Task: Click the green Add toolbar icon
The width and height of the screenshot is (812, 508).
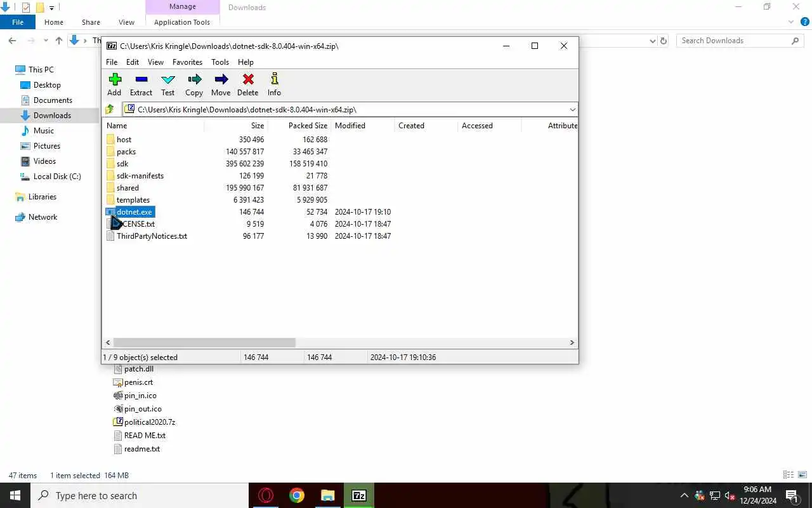Action: 114,79
